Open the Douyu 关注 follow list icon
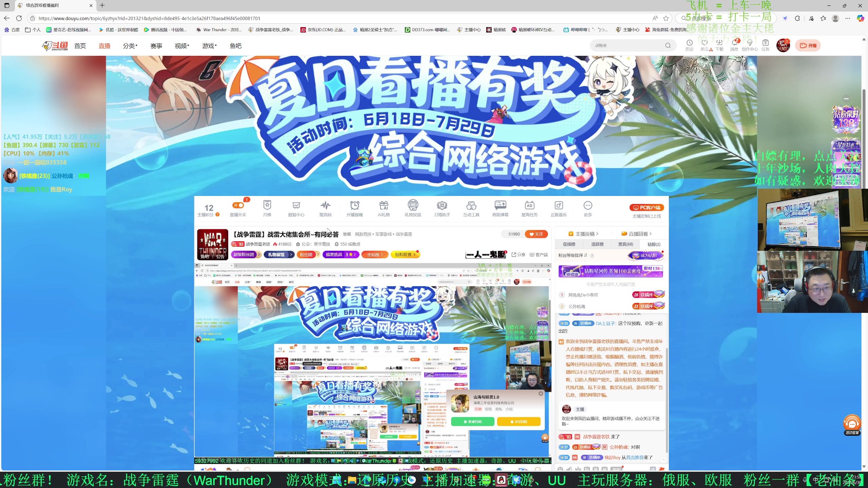The height and width of the screenshot is (488, 868). 705,45
